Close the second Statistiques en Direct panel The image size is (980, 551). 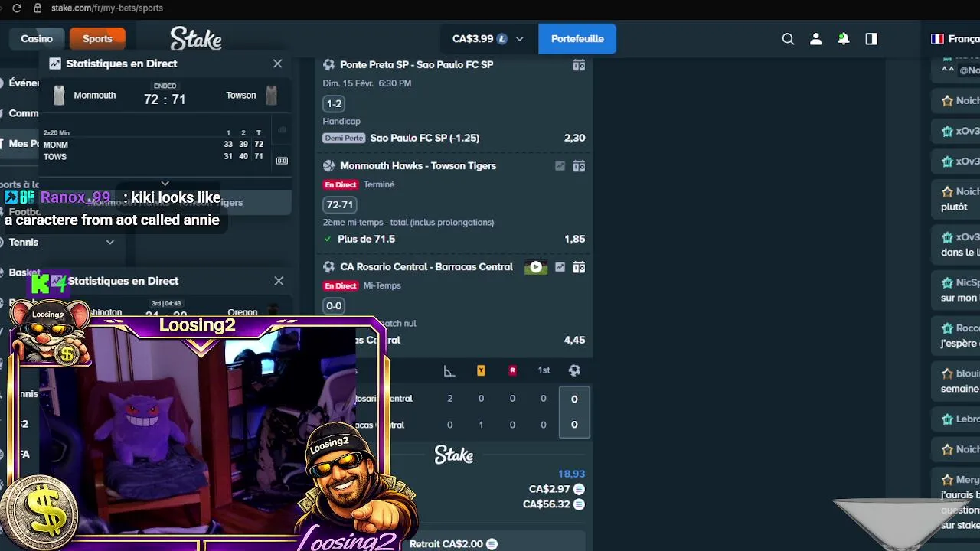[279, 281]
